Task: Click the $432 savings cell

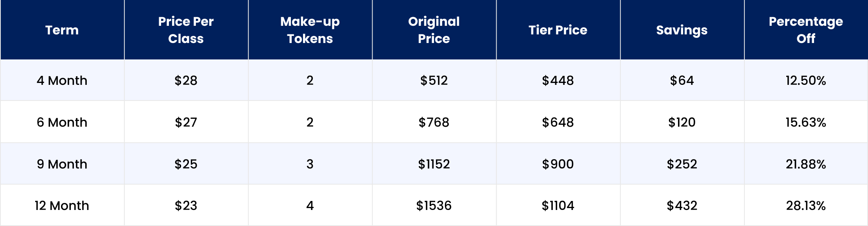Action: point(682,205)
